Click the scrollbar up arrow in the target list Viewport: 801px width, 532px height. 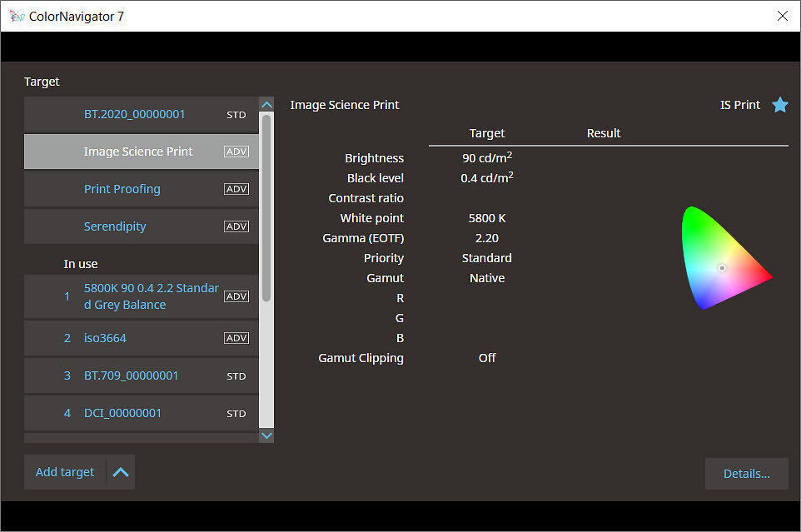point(266,103)
